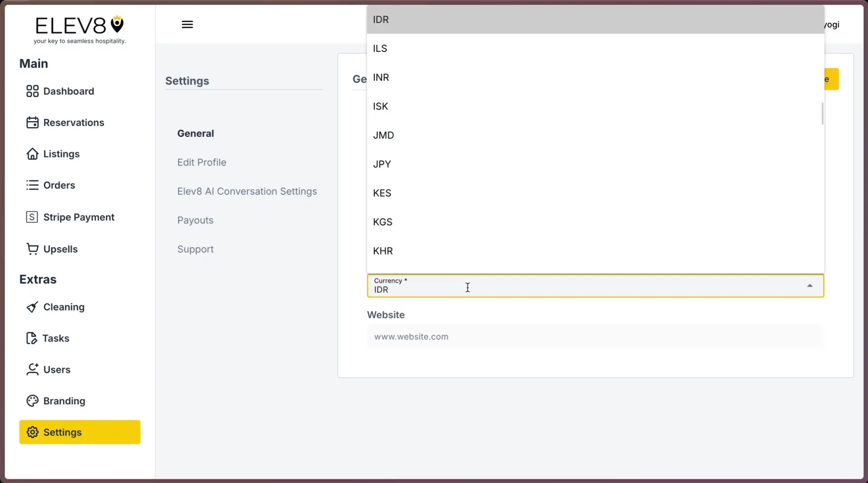Select JPY from the currency list

(x=382, y=164)
